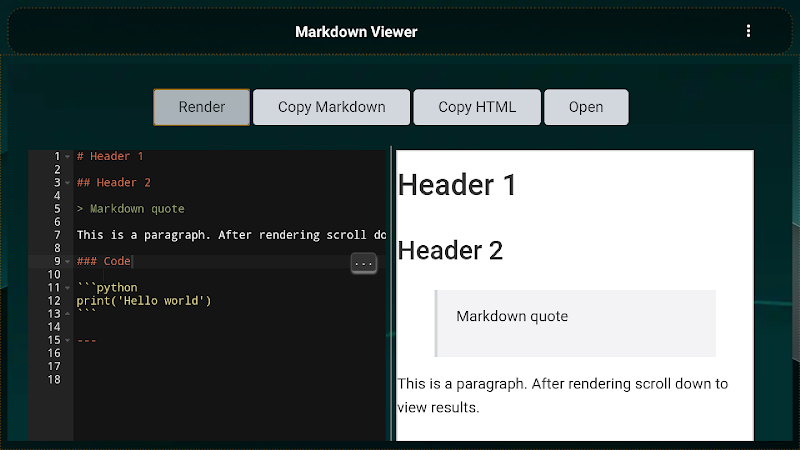Click the Open button
The width and height of the screenshot is (800, 450).
(586, 107)
